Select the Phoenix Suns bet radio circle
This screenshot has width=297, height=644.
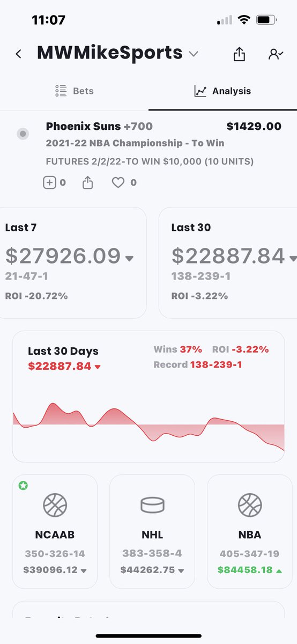[23, 134]
